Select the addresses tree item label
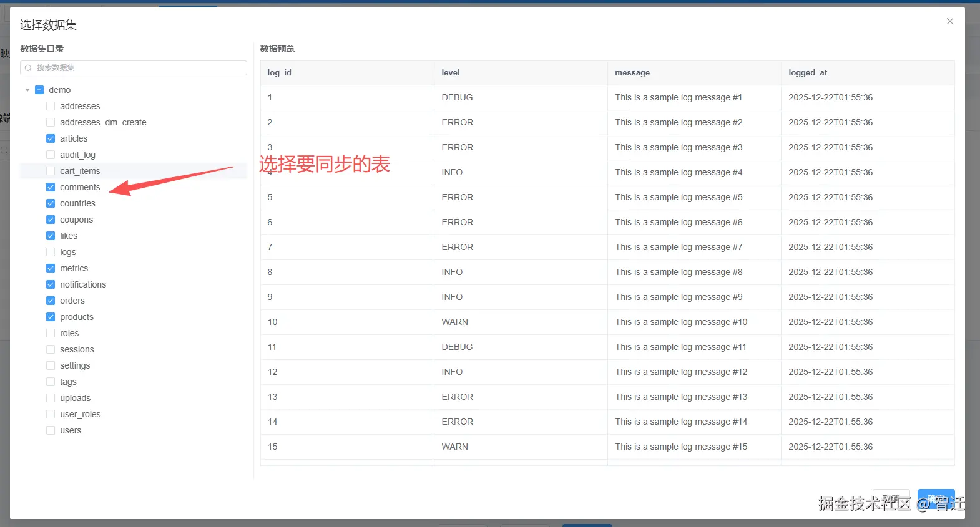 80,106
